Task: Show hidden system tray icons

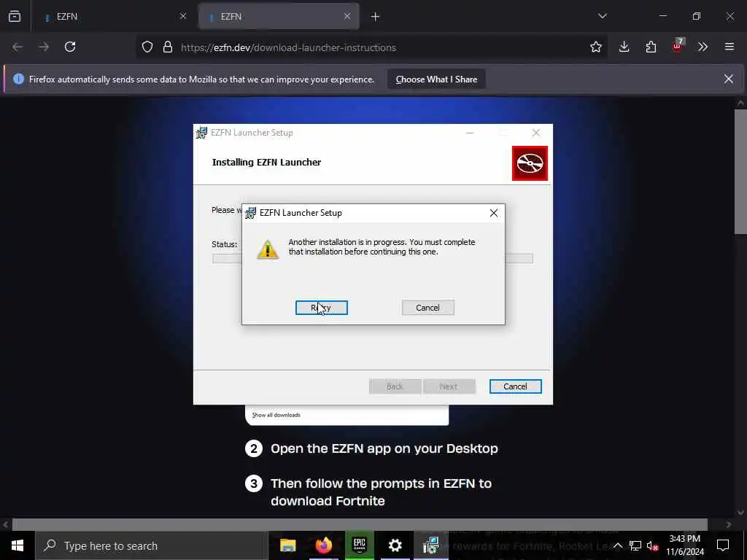Action: click(617, 545)
